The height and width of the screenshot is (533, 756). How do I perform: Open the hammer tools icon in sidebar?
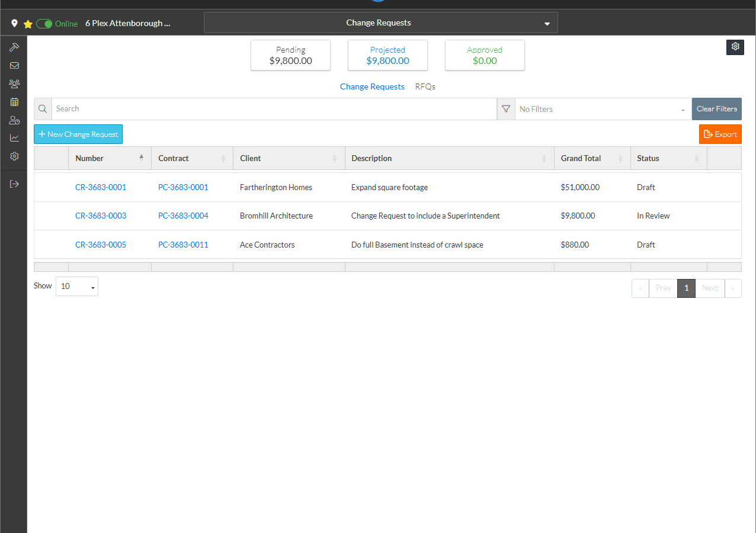(x=14, y=47)
